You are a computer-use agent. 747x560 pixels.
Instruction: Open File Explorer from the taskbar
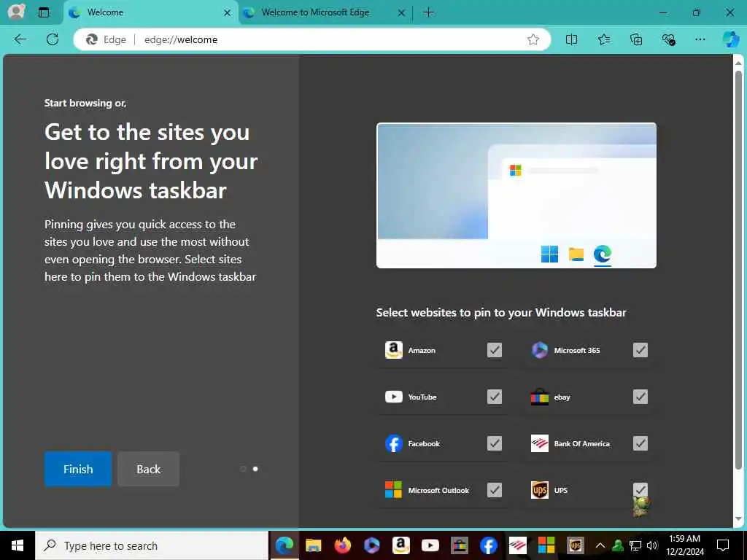point(314,545)
